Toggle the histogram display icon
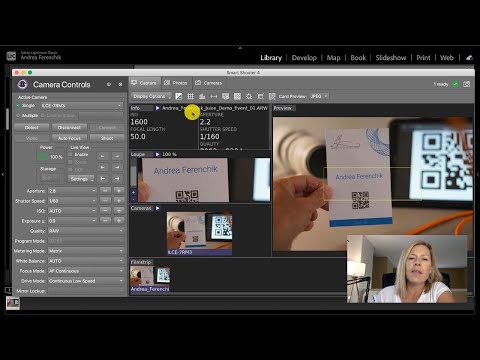 (202, 96)
